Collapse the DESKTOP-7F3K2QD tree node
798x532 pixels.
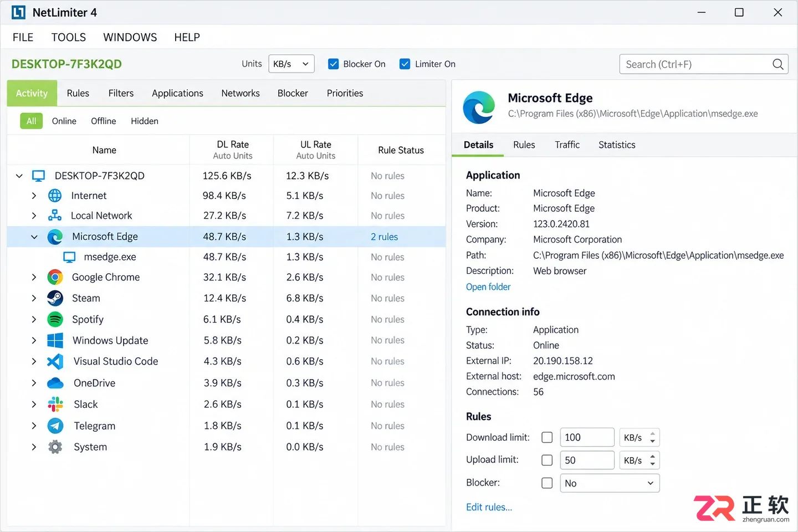click(x=19, y=176)
